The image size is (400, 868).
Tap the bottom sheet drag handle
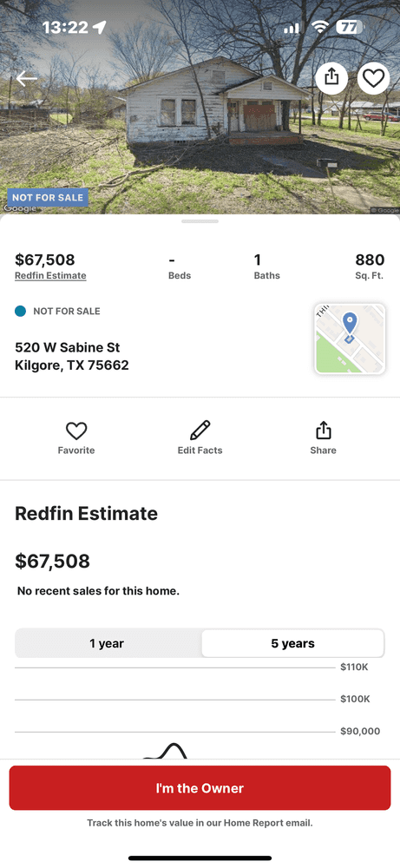point(200,221)
